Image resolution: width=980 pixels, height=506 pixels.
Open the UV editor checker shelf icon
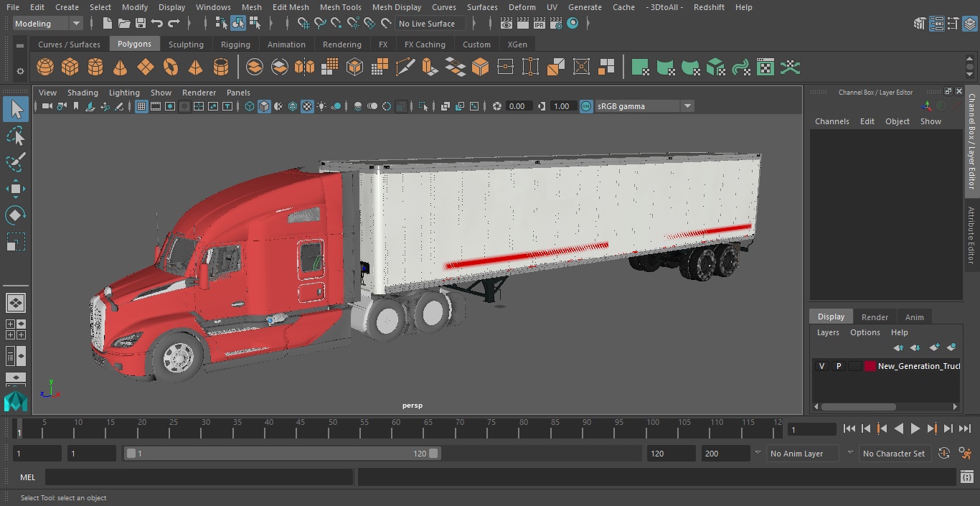click(765, 67)
